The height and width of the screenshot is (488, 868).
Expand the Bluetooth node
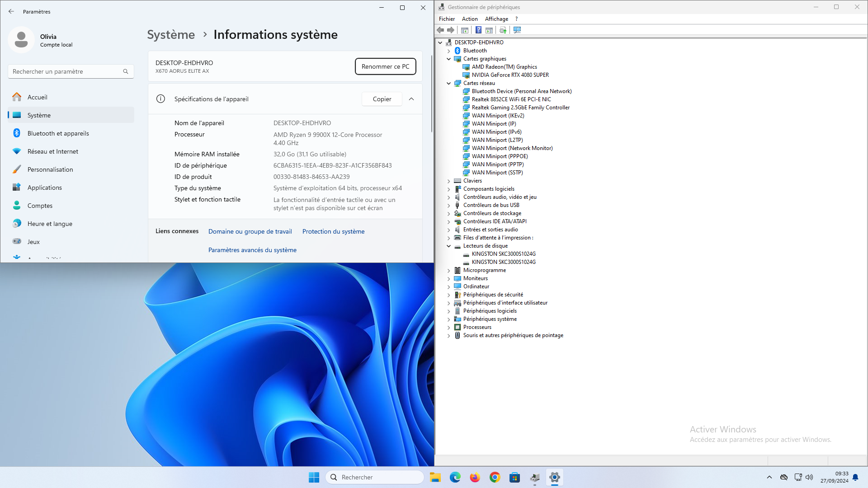click(449, 51)
